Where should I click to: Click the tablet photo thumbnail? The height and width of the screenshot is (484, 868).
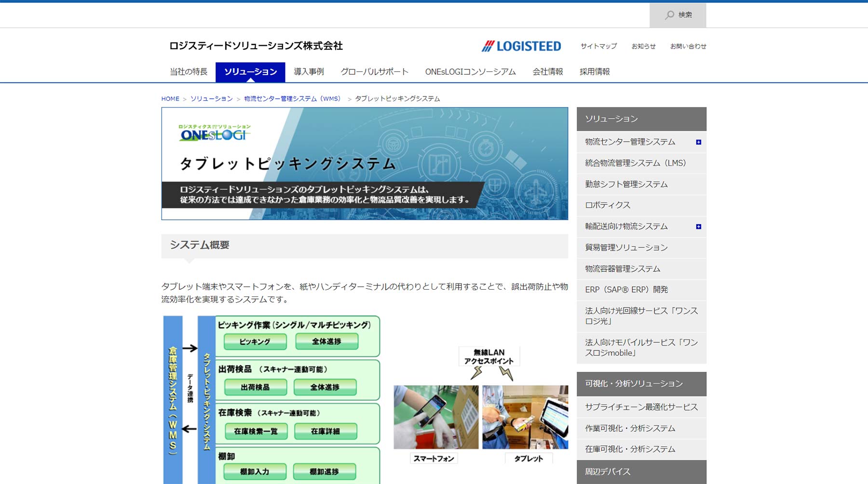click(525, 417)
